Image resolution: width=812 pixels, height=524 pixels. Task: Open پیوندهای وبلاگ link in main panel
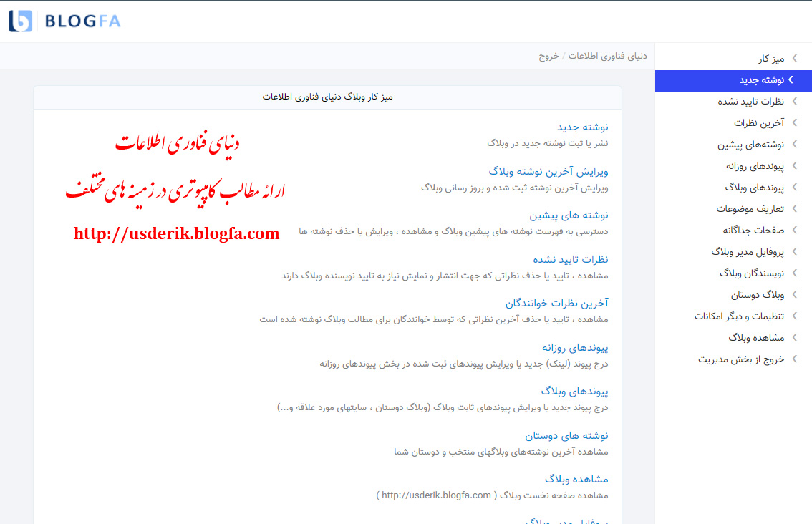point(574,392)
